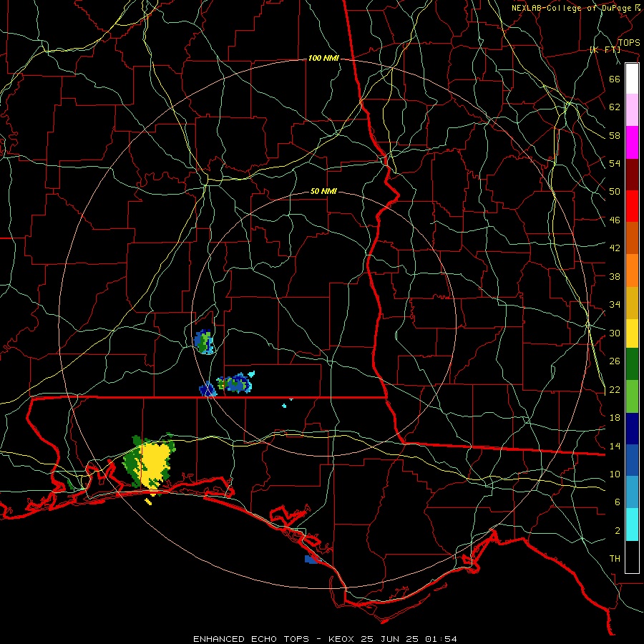Click the dark red 50-54 kft swatch
The height and width of the screenshot is (644, 644).
[x=632, y=175]
